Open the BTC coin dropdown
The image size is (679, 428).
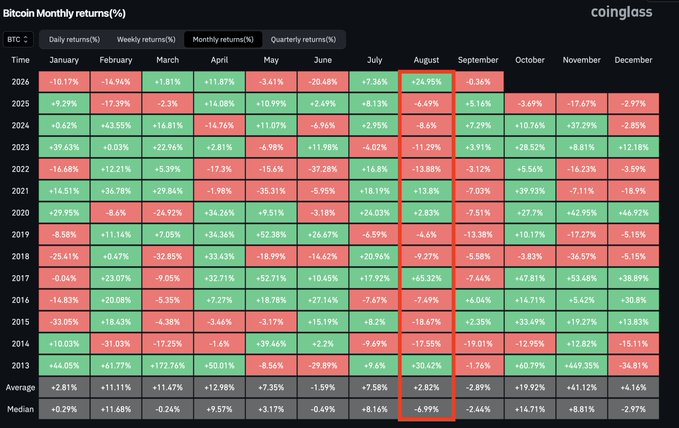pos(18,39)
